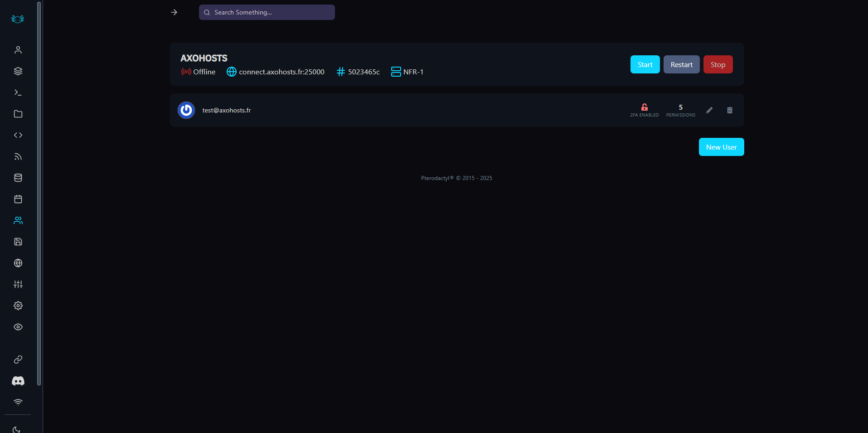Image resolution: width=868 pixels, height=433 pixels.
Task: Click the eye icon in sidebar
Action: 18,327
